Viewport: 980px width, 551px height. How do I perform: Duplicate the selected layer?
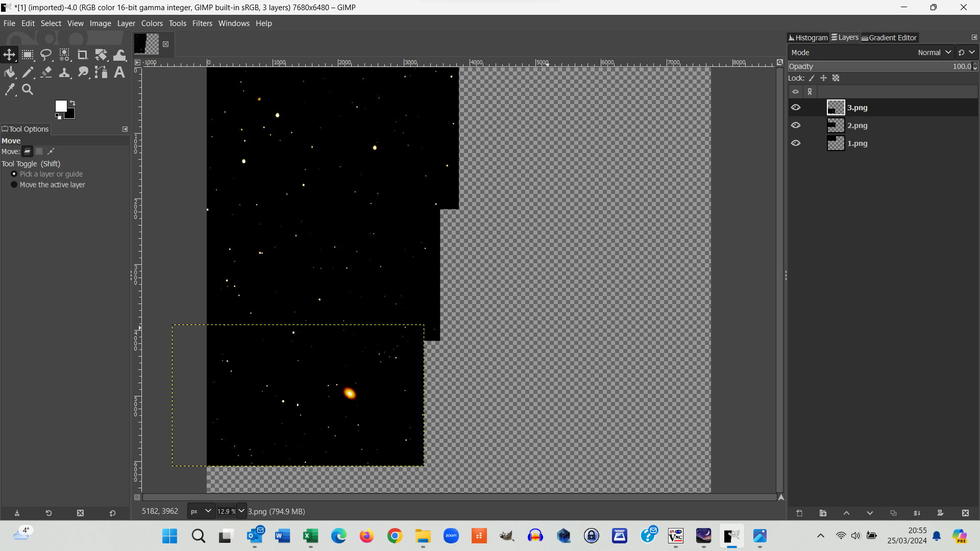click(x=893, y=513)
